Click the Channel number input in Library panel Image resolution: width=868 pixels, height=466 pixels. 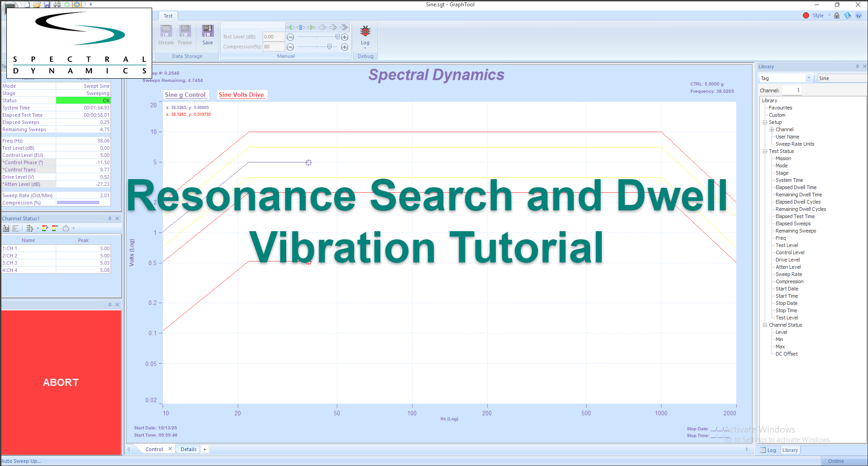pyautogui.click(x=792, y=90)
